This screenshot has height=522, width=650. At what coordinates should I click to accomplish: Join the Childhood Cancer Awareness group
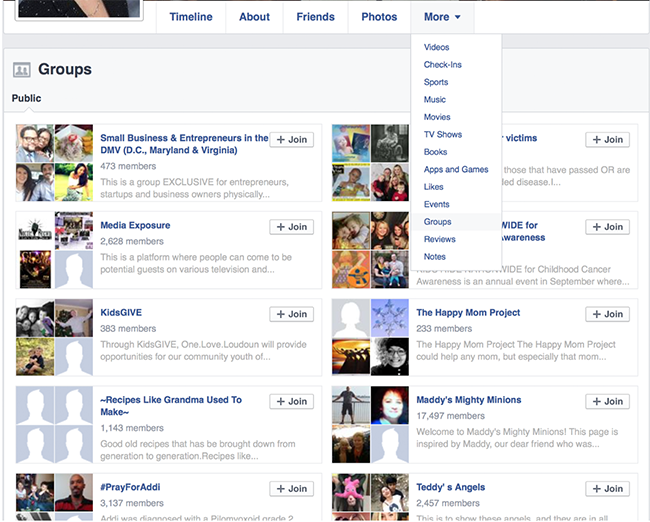click(x=608, y=227)
